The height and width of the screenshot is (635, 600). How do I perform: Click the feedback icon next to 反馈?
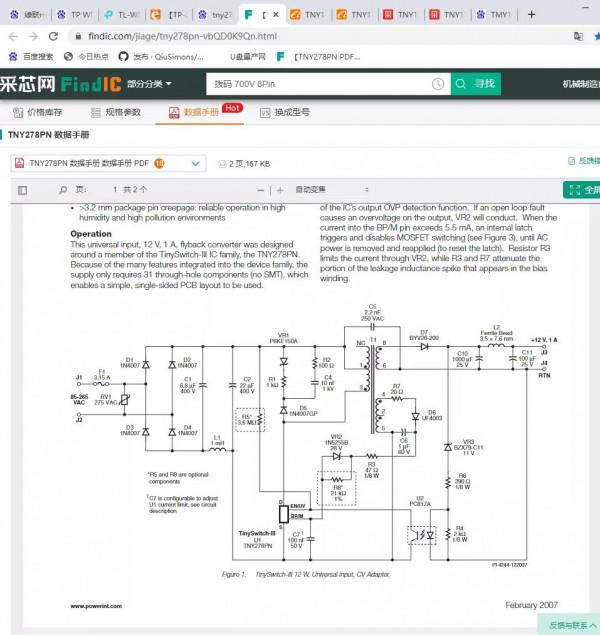pos(572,161)
